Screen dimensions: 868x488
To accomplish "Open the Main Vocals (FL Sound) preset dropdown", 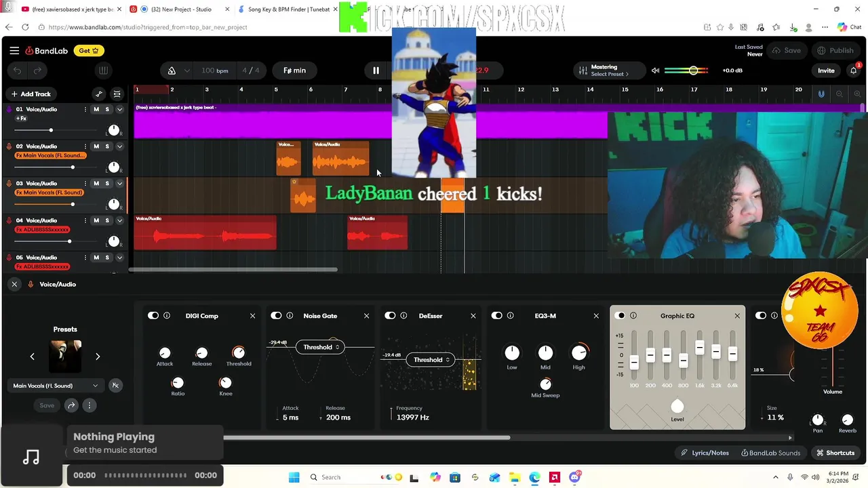I will (x=56, y=386).
